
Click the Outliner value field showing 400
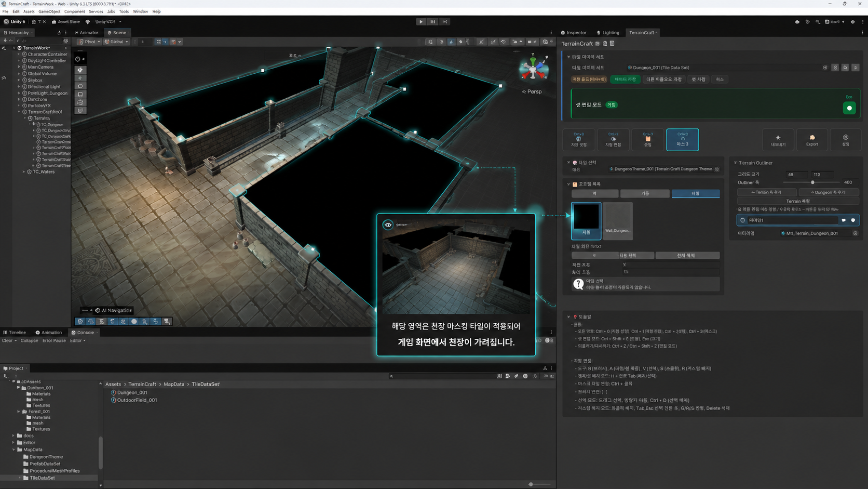[849, 182]
